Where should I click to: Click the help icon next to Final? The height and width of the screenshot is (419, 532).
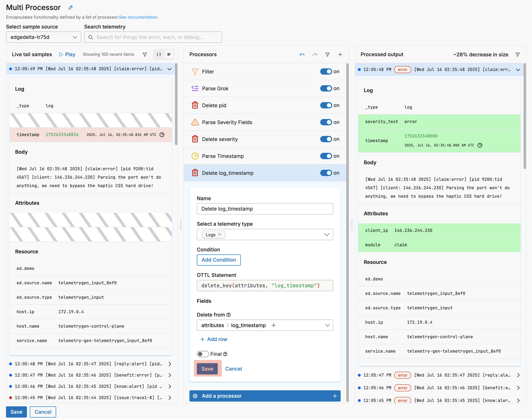tap(225, 354)
